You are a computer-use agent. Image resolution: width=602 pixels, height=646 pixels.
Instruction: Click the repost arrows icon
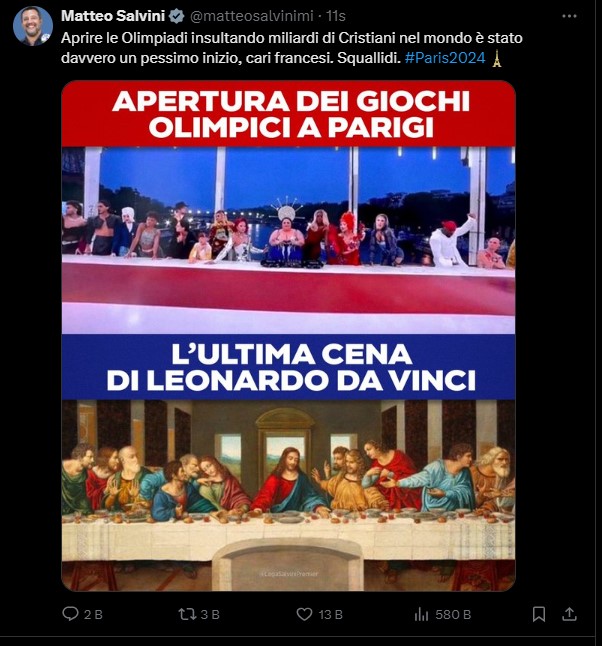click(x=187, y=614)
